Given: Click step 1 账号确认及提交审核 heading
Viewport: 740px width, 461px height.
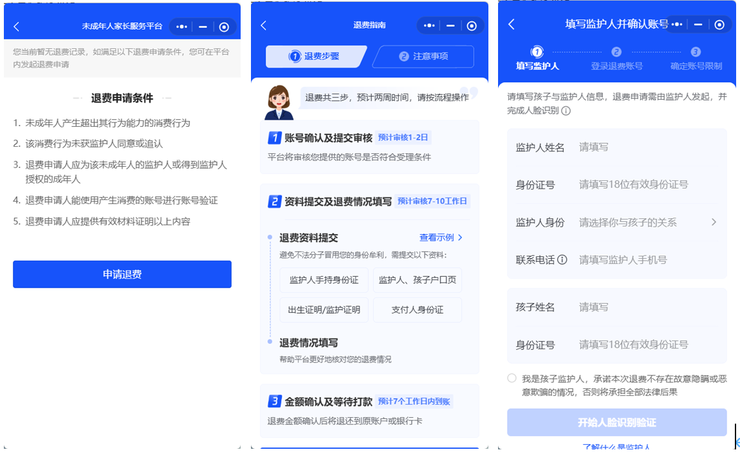Looking at the screenshot, I should point(328,138).
